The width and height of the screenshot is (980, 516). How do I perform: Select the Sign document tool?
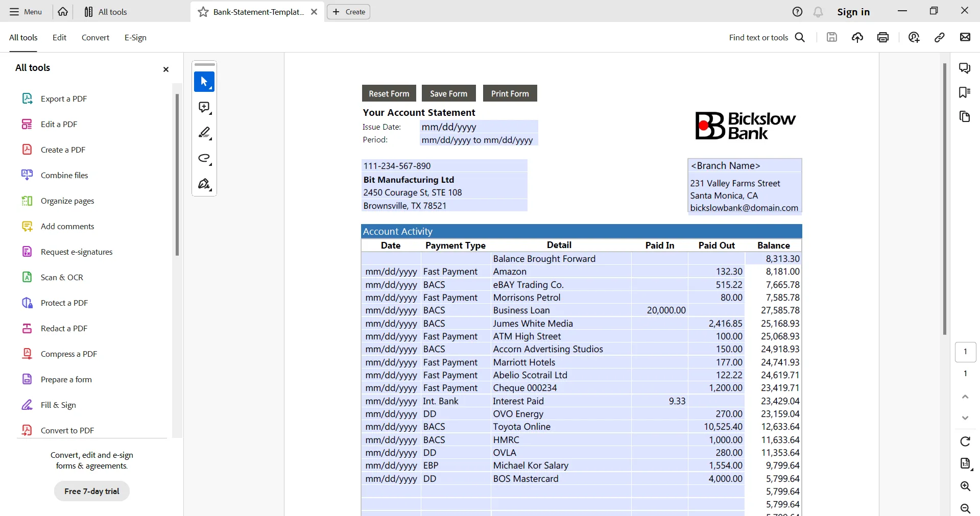204,184
